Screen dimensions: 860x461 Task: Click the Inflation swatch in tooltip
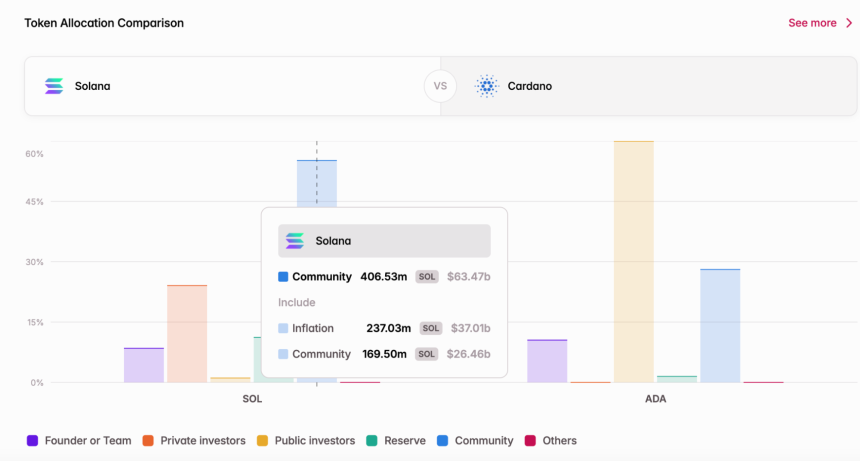point(283,328)
